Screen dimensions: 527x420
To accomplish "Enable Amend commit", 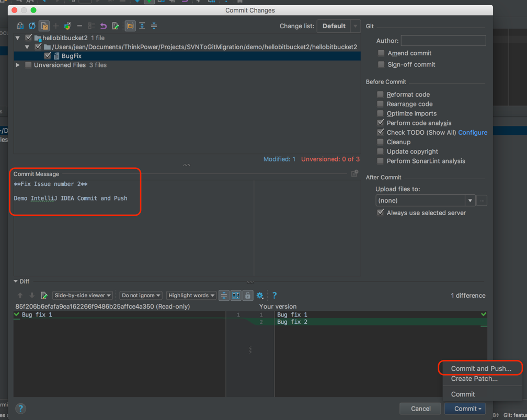I will pos(381,53).
